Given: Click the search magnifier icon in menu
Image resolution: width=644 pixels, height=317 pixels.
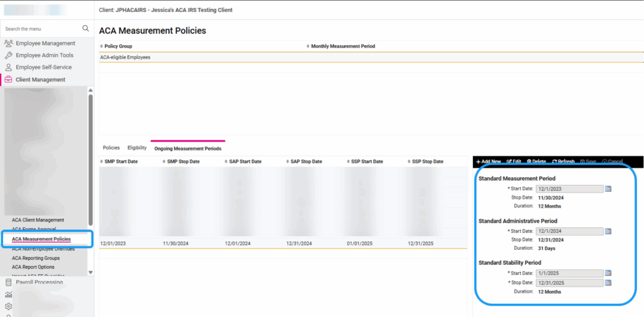Looking at the screenshot, I should [x=86, y=28].
